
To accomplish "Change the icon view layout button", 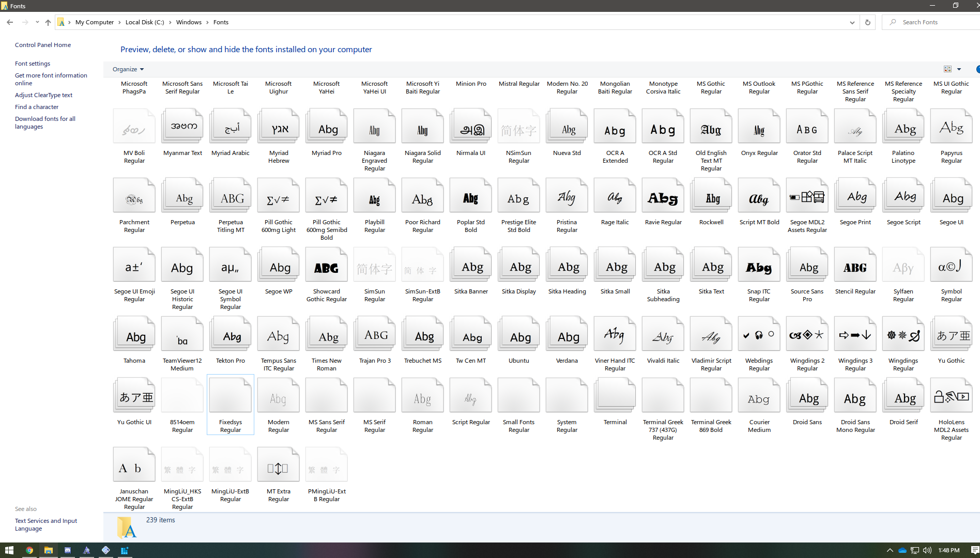I will 947,69.
